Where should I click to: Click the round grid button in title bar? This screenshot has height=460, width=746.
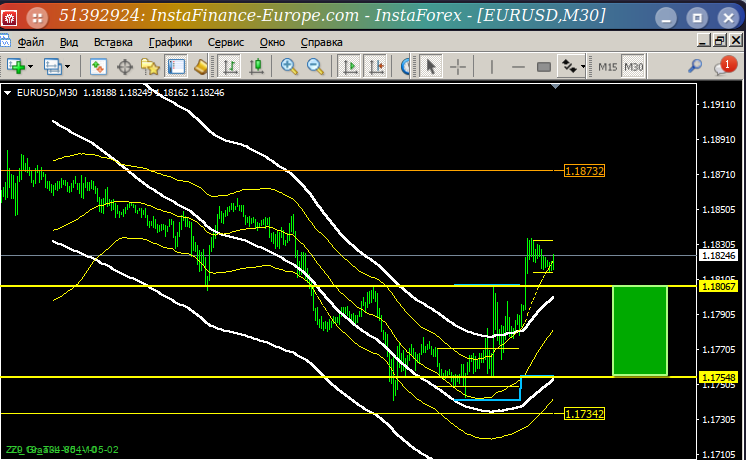point(37,18)
